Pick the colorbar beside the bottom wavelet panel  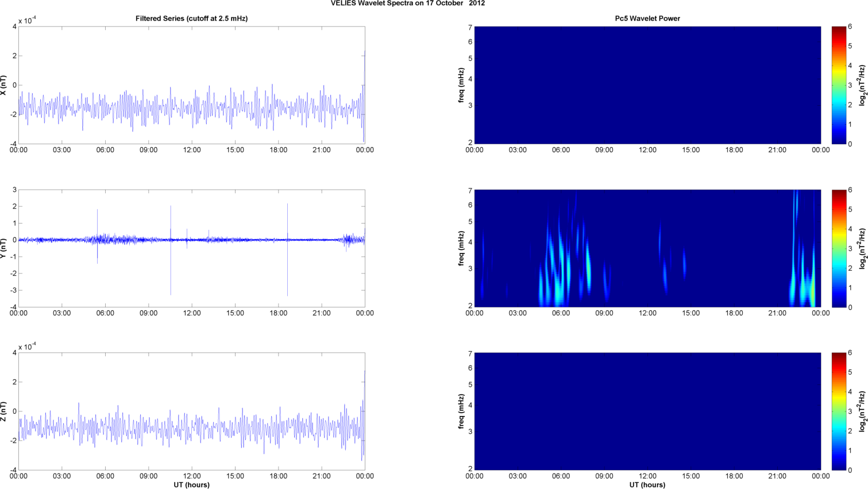click(839, 411)
